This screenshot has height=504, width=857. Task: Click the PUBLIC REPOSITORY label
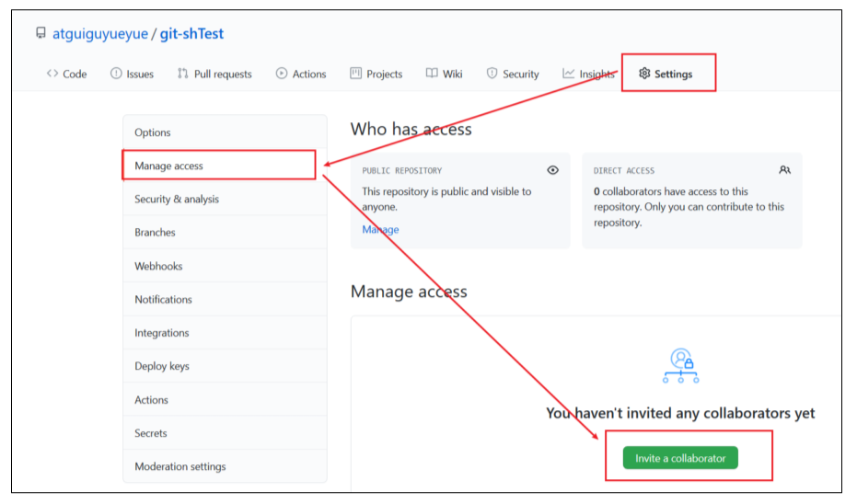point(401,171)
